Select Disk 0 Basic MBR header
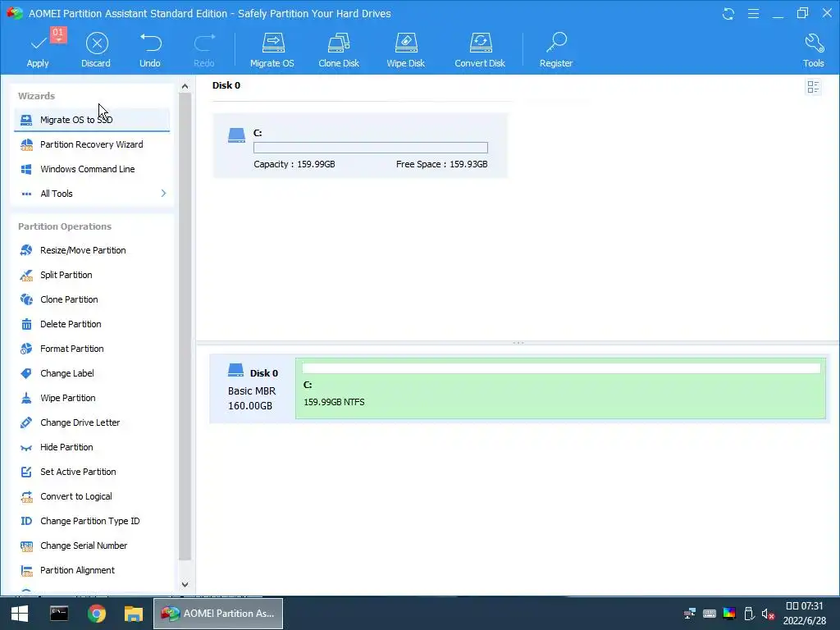Screen dimensions: 840x630 [253, 389]
